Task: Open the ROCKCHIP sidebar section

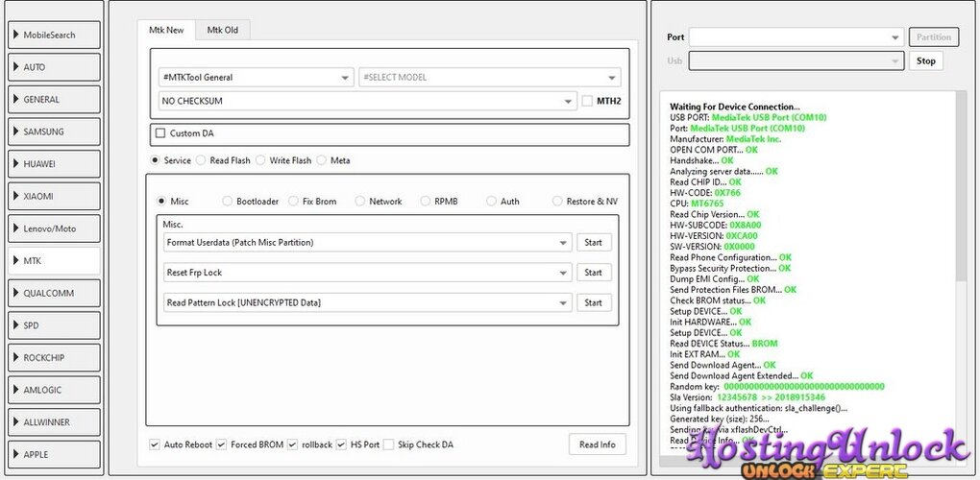Action: click(x=54, y=358)
